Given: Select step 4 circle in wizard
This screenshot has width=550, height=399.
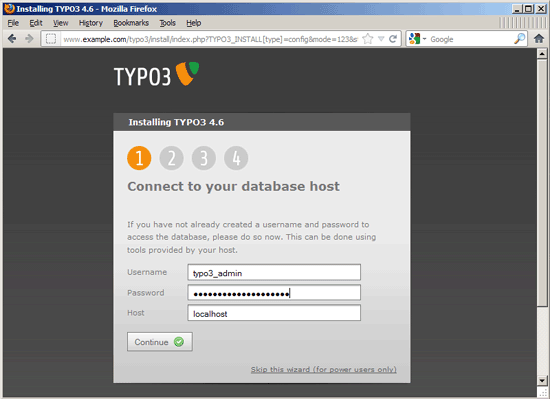Looking at the screenshot, I should click(236, 158).
